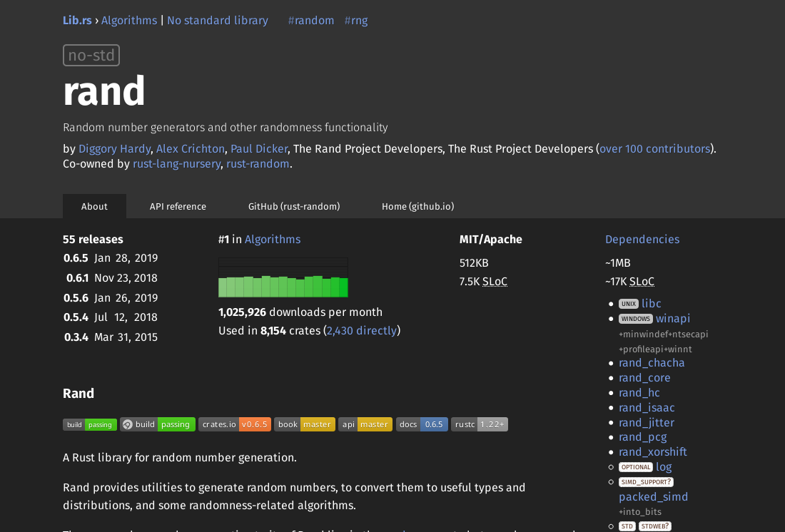Click the 0.6.1 release version
Screen dimensions: 785x532
(77, 277)
